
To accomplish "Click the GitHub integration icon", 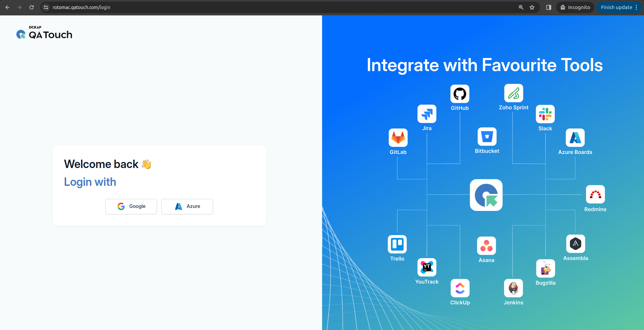I will tap(460, 94).
